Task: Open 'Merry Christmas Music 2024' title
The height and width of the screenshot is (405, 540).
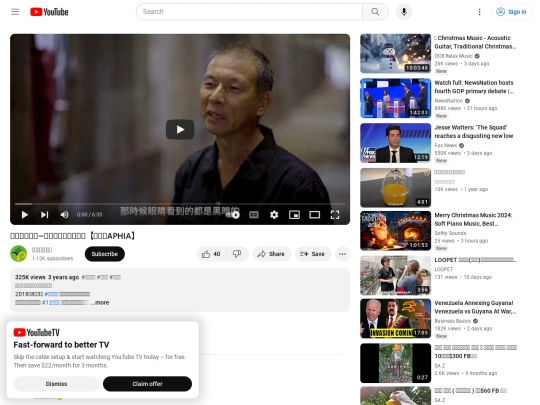Action: 473,219
